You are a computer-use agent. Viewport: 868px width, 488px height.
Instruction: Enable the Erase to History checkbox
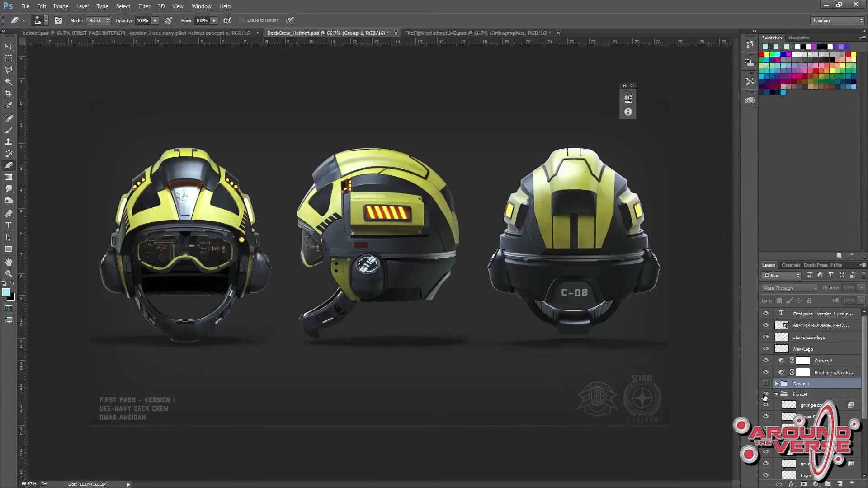pyautogui.click(x=242, y=20)
